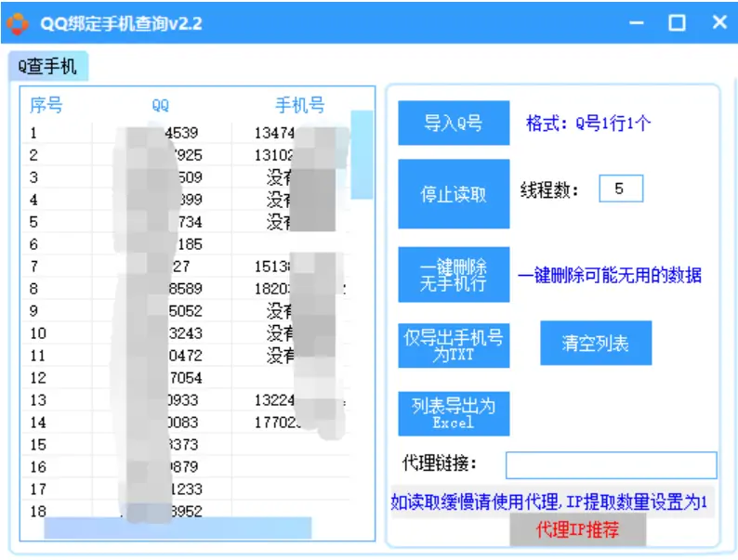
Task: Select row 17 ending in 233
Action: [187, 489]
